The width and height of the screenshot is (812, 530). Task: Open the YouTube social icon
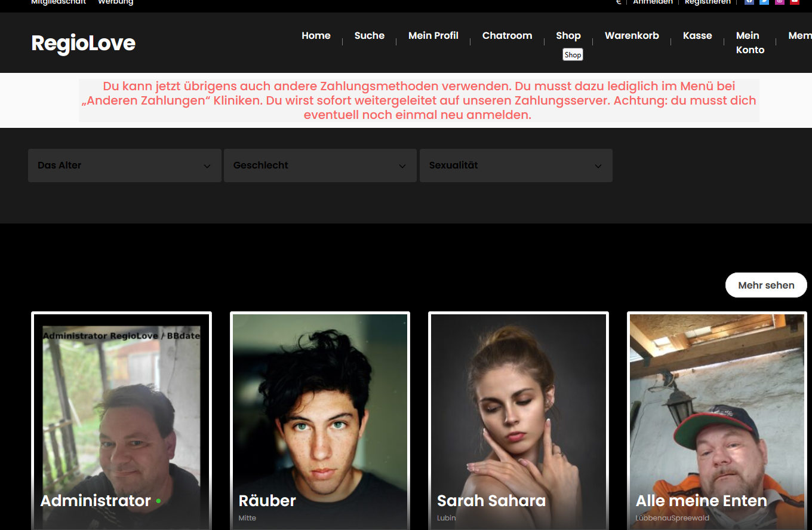pos(795,2)
